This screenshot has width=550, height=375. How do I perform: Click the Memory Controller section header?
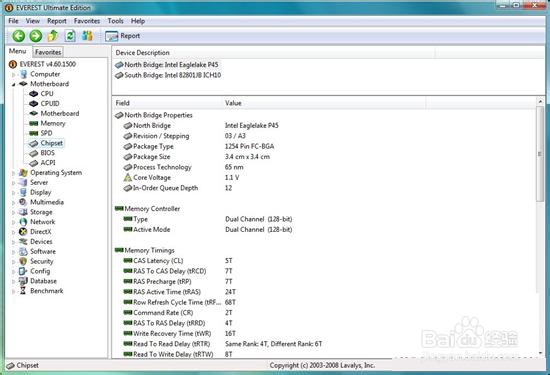point(148,209)
